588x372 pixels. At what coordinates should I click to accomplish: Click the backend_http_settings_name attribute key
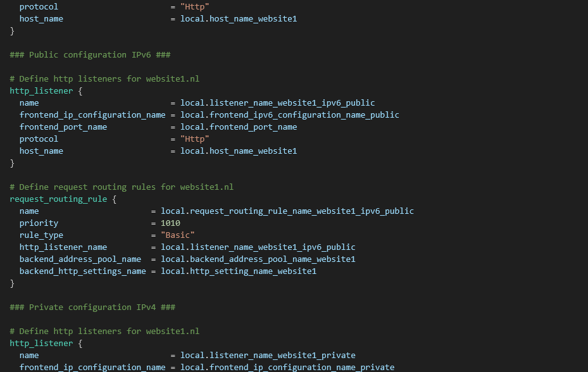[83, 271]
